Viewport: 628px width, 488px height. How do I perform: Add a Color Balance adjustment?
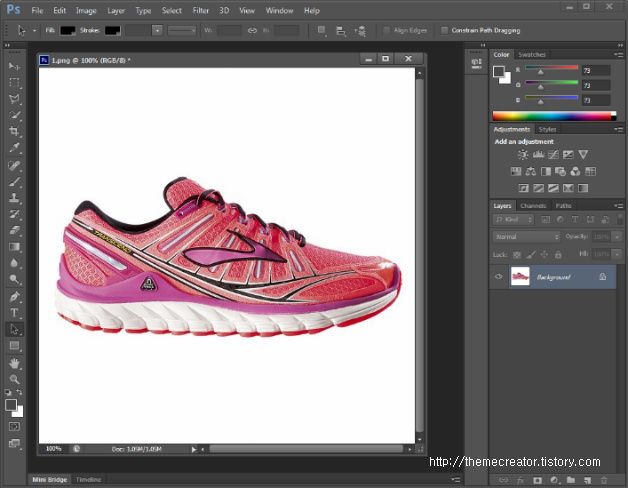(x=531, y=172)
